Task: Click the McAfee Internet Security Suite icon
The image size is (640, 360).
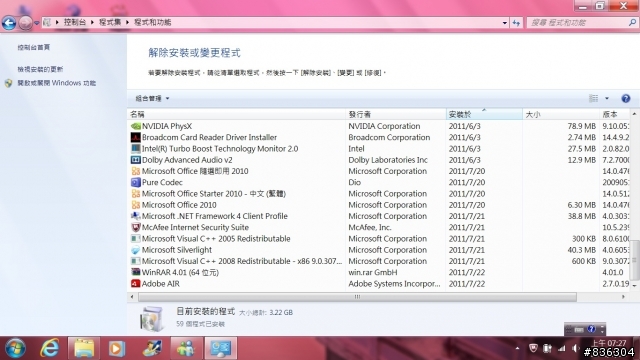Action: tap(136, 227)
